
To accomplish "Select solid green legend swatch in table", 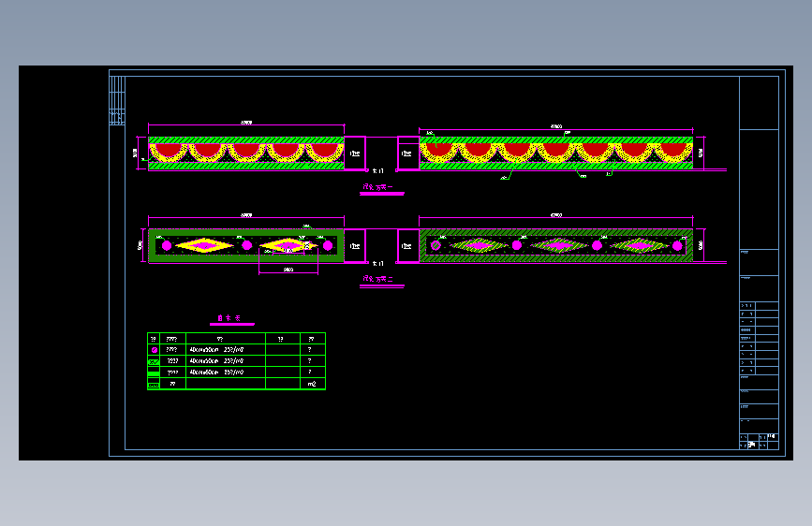I will pos(154,373).
